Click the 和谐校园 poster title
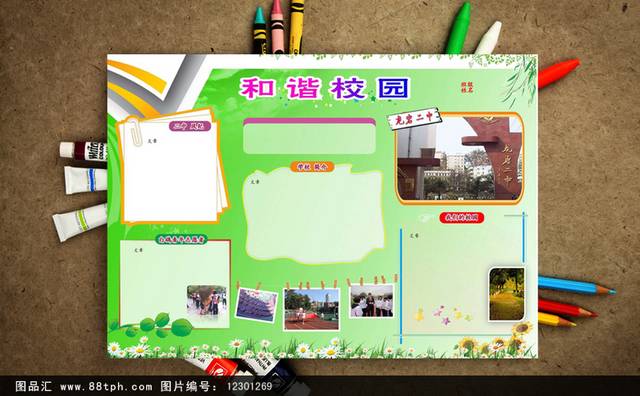The image size is (640, 396). 324,88
